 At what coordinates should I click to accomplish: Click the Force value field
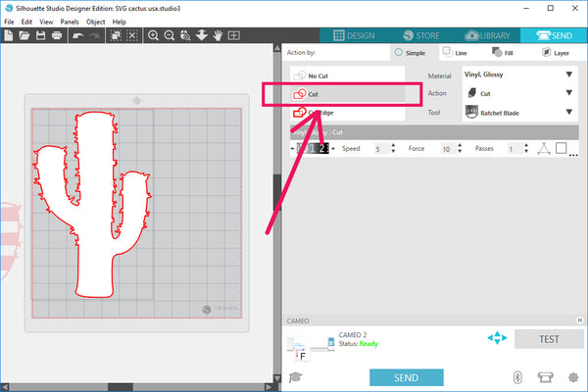click(x=448, y=149)
